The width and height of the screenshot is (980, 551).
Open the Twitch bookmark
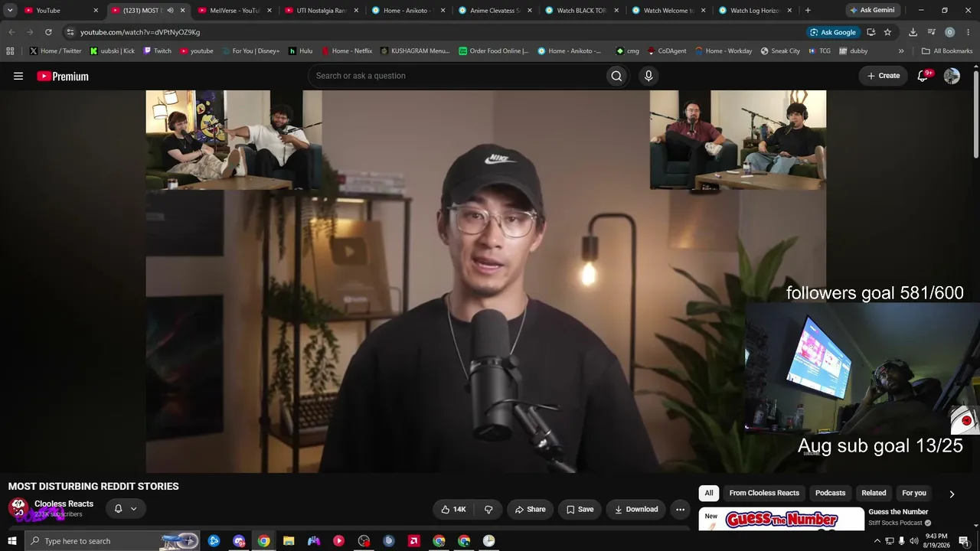click(x=157, y=51)
